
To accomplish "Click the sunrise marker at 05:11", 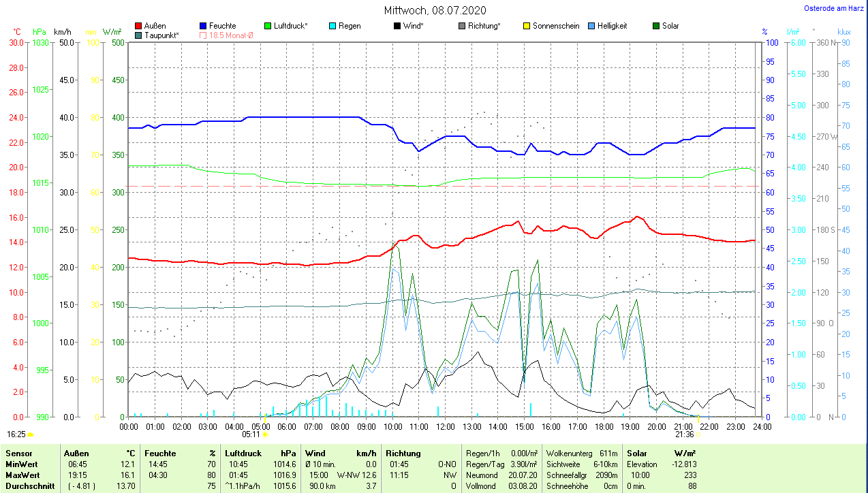I will click(x=265, y=434).
